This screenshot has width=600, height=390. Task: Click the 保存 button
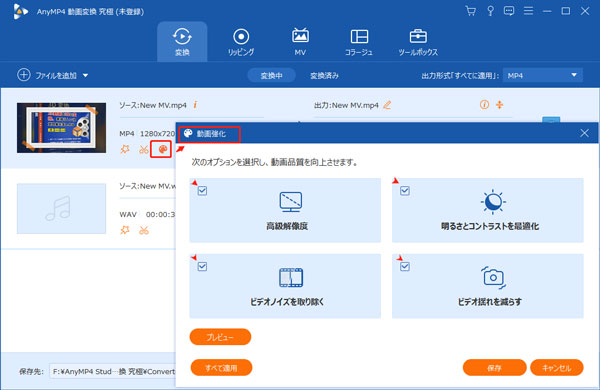(494, 368)
